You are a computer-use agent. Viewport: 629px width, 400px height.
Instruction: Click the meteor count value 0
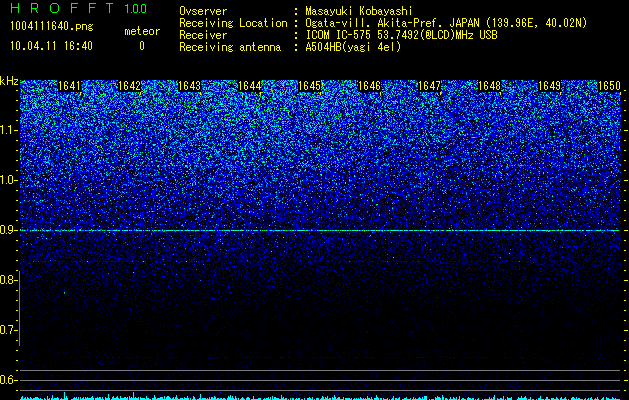point(142,46)
